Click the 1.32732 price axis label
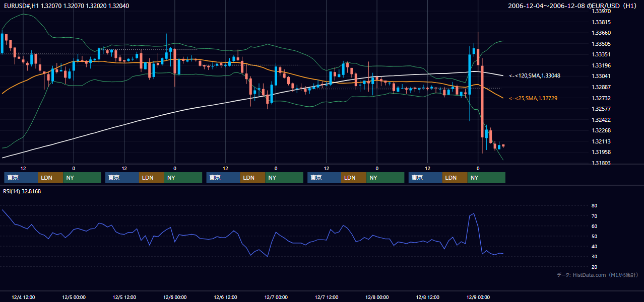 [601, 98]
